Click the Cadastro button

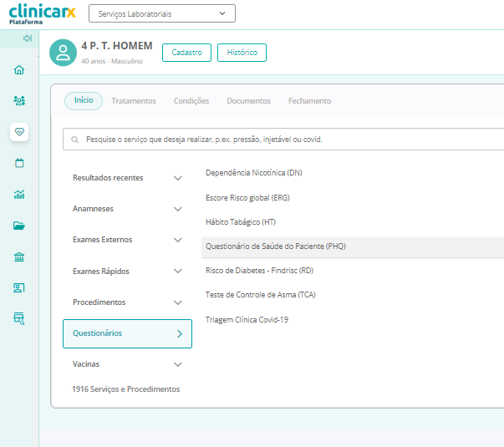click(186, 53)
